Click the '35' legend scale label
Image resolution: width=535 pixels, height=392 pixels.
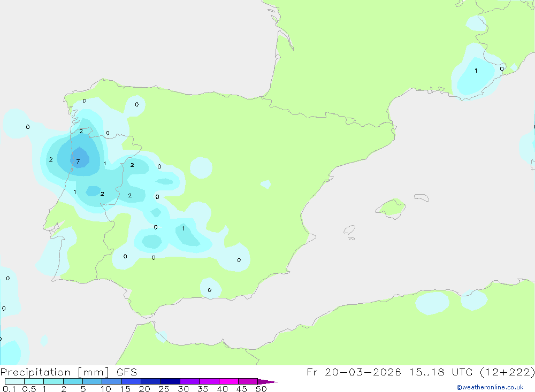(203, 389)
